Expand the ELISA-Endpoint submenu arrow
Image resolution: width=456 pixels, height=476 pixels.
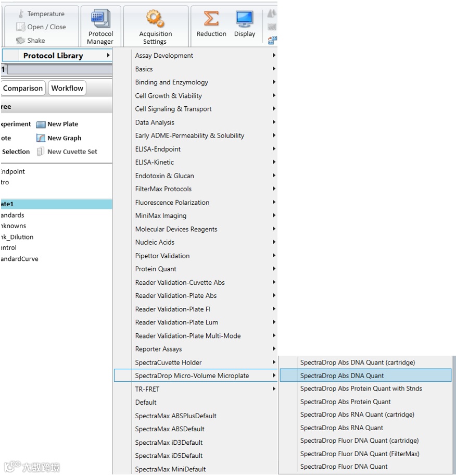point(274,149)
